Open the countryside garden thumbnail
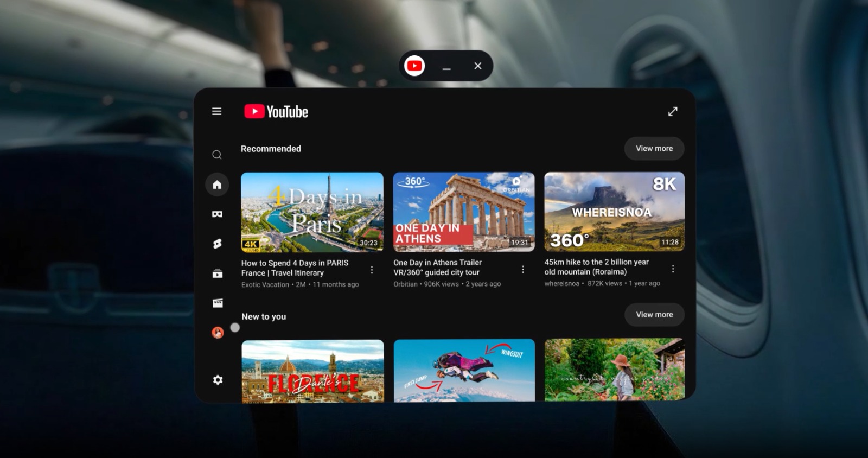868x458 pixels. (x=615, y=370)
